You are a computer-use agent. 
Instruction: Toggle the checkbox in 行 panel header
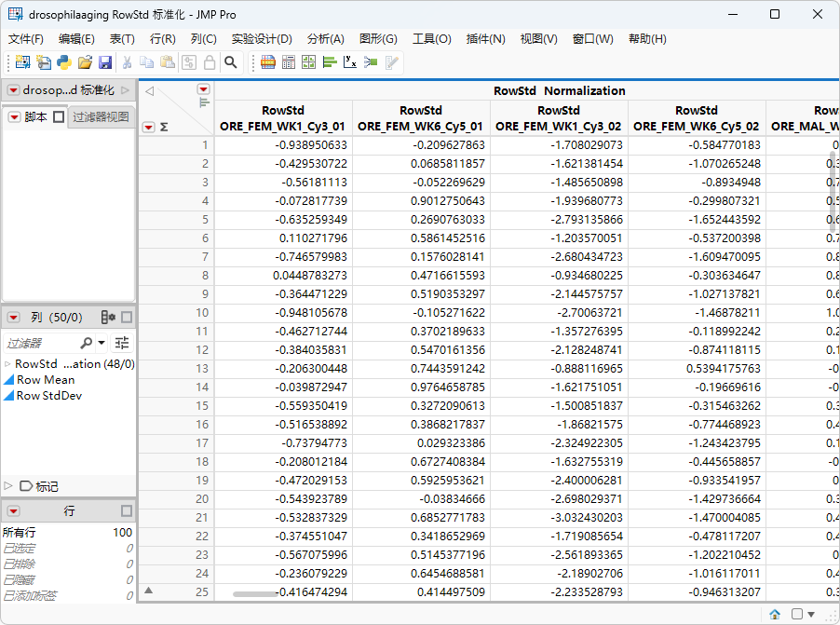[x=127, y=510]
